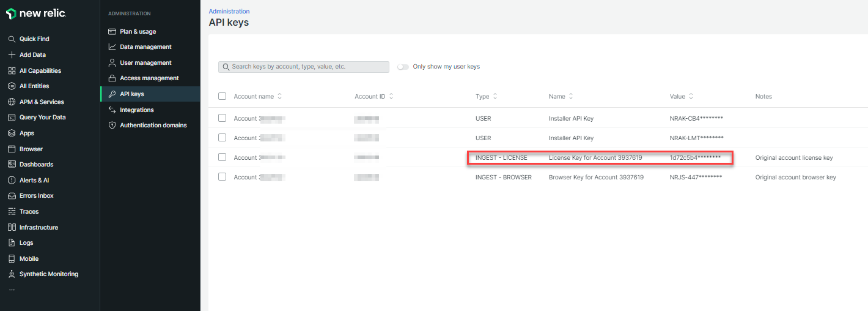
Task: Toggle Only show my user keys switch
Action: [x=403, y=67]
